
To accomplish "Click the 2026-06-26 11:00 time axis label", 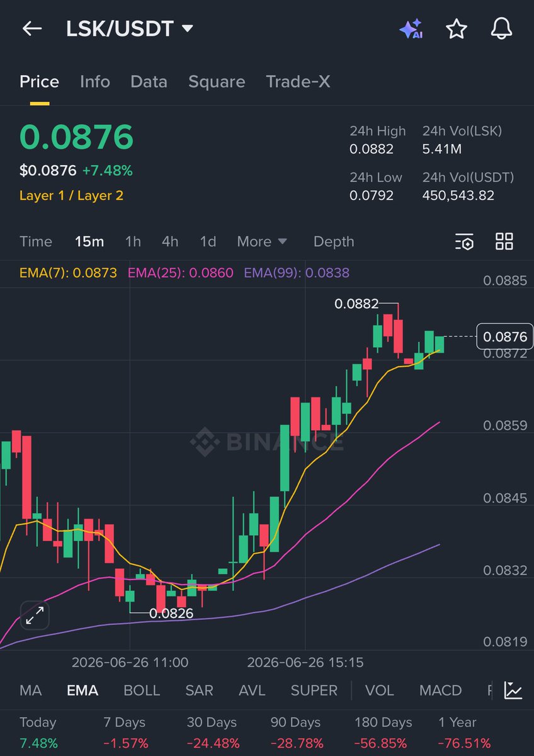I will (x=130, y=663).
